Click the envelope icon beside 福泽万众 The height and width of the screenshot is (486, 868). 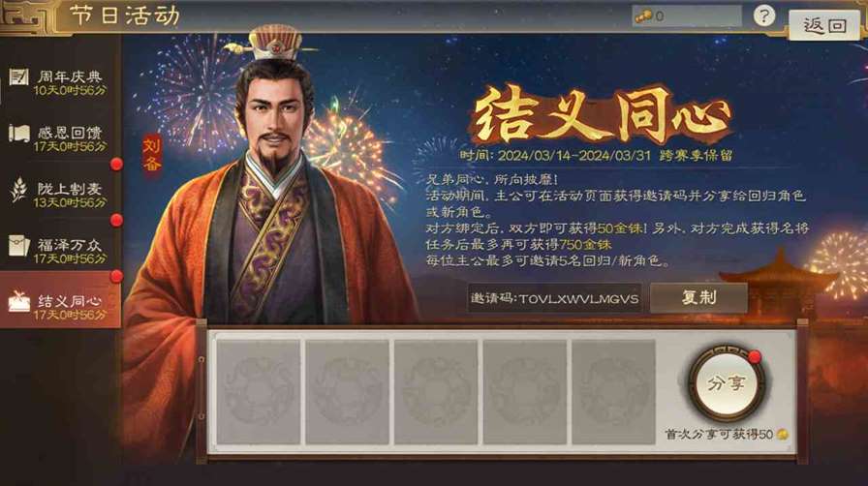coord(18,245)
